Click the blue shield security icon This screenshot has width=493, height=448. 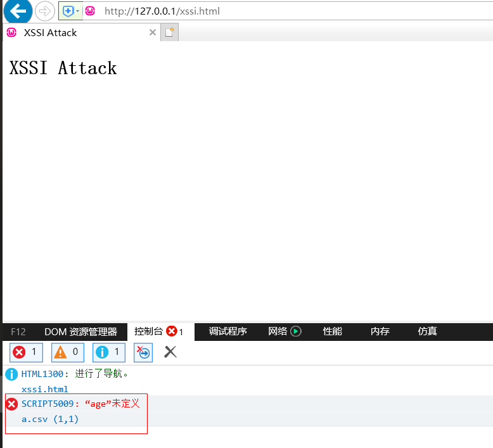click(67, 11)
